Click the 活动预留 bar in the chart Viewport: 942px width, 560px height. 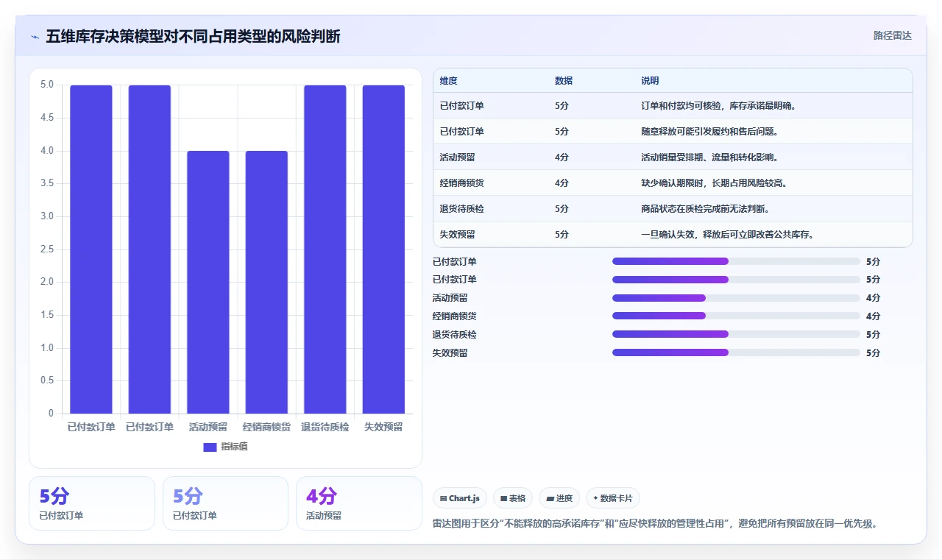(x=208, y=282)
